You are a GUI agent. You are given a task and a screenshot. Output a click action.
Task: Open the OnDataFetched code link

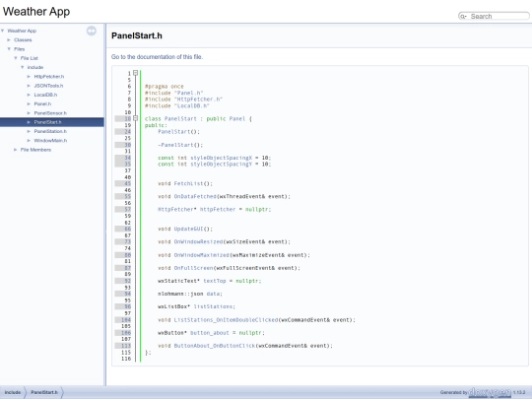pos(195,196)
